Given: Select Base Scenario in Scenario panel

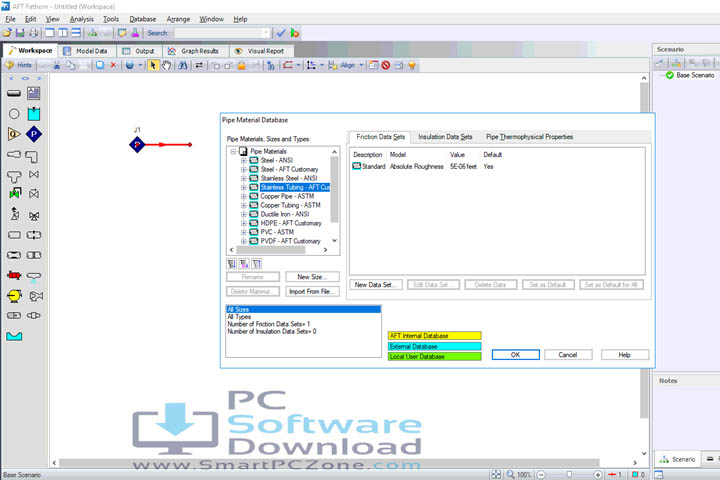Looking at the screenshot, I should click(x=690, y=75).
